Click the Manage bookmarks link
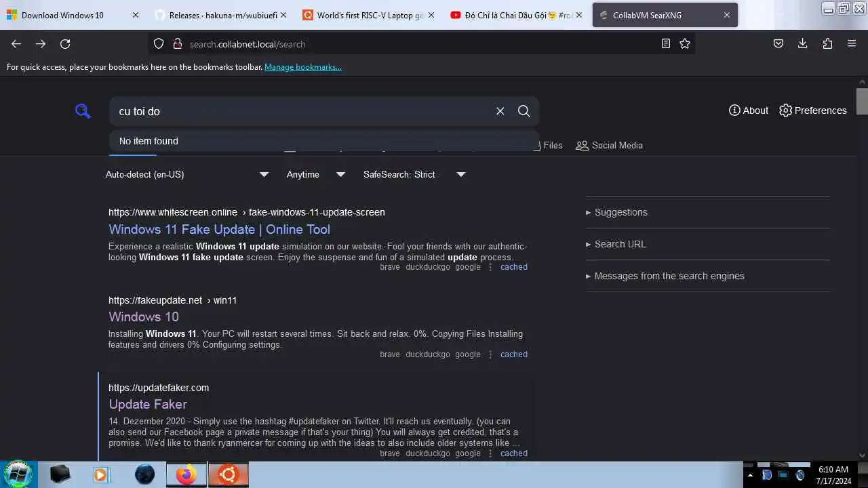Image resolution: width=868 pixels, height=488 pixels. pos(303,67)
